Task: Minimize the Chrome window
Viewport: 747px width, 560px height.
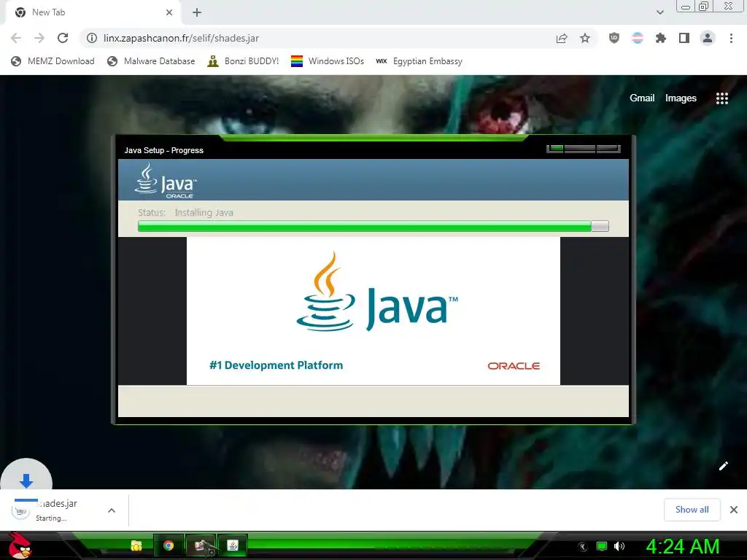Action: pos(686,7)
